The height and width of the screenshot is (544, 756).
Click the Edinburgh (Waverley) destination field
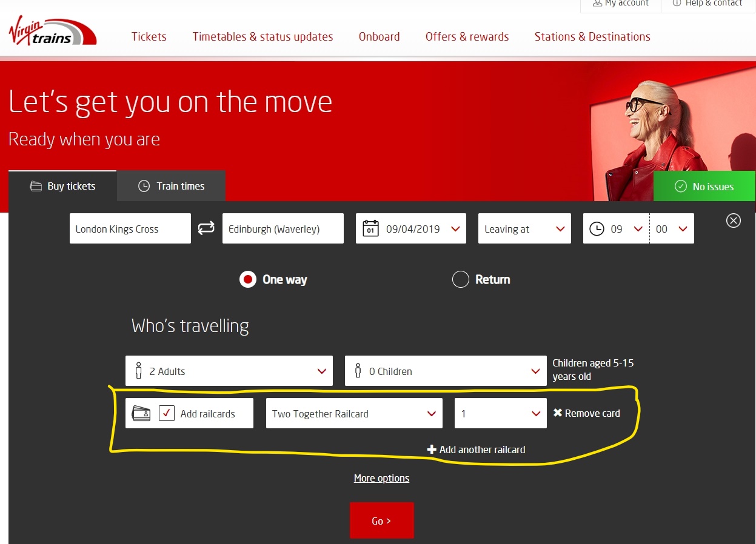click(x=283, y=228)
